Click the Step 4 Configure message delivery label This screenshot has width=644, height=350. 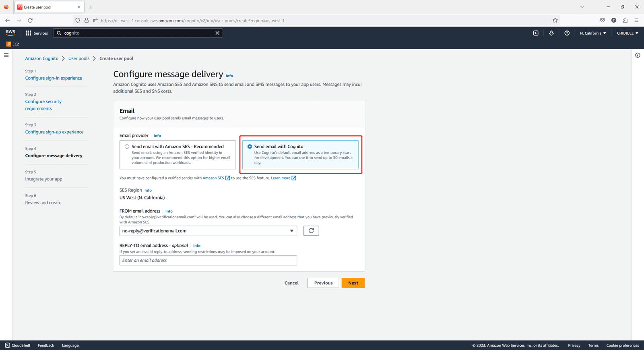coord(54,155)
